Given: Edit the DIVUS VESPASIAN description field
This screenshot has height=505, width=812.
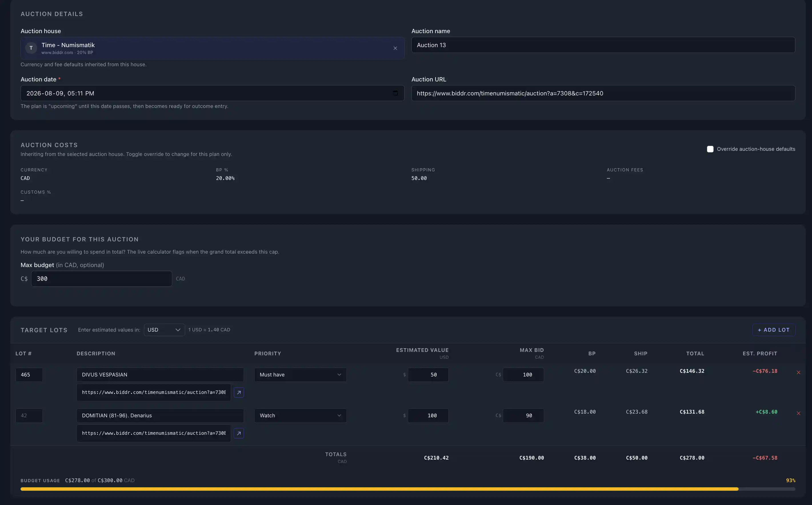Looking at the screenshot, I should pos(160,375).
